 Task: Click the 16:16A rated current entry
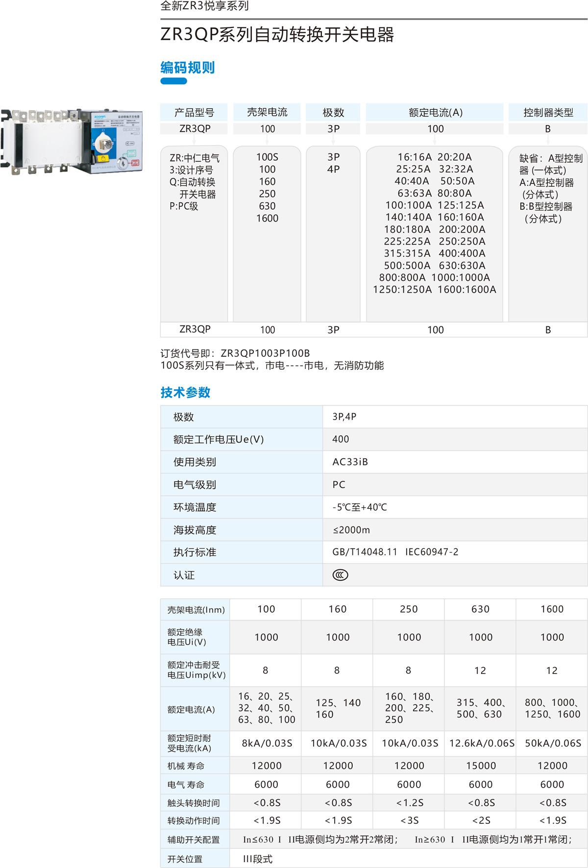[415, 157]
